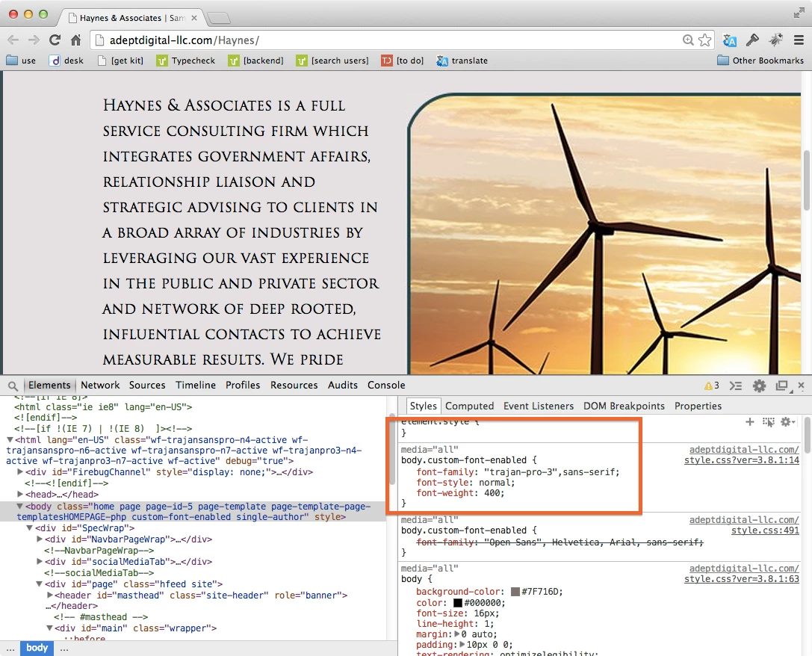
Task: Open the use bookmarks folder
Action: point(21,61)
